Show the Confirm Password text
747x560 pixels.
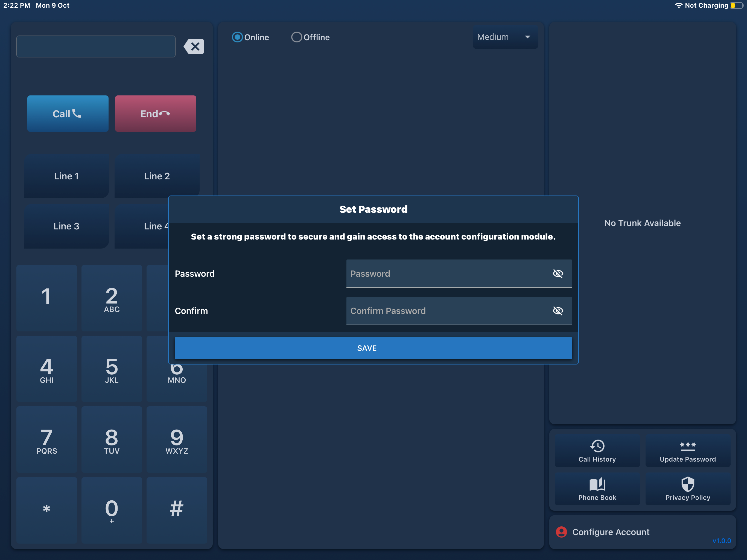558,311
